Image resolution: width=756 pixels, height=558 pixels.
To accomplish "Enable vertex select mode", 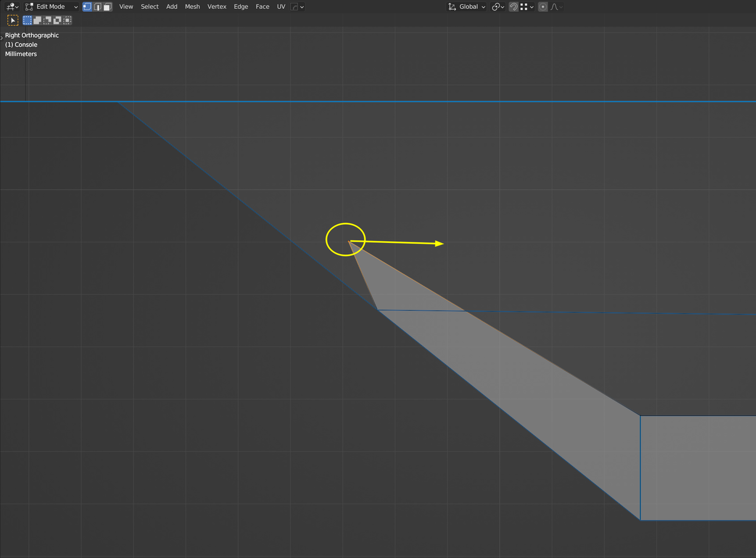I will [x=87, y=7].
